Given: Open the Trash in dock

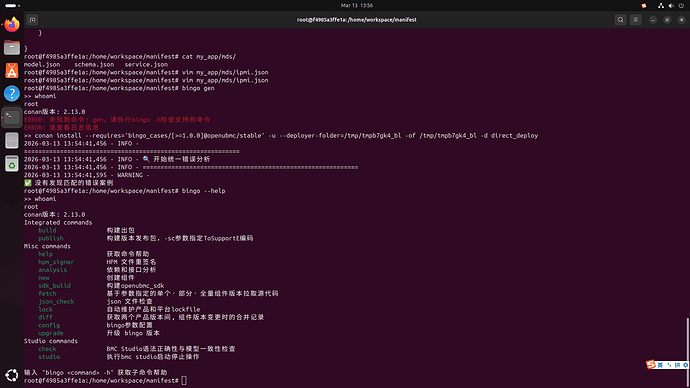Looking at the screenshot, I should (x=12, y=164).
